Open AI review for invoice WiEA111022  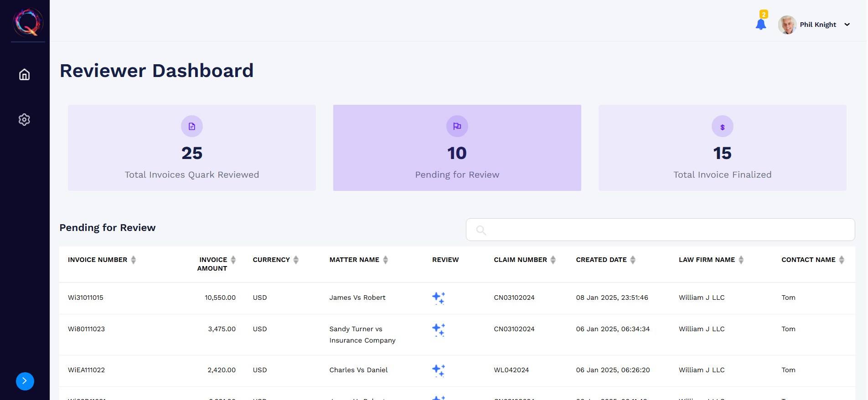pos(438,370)
